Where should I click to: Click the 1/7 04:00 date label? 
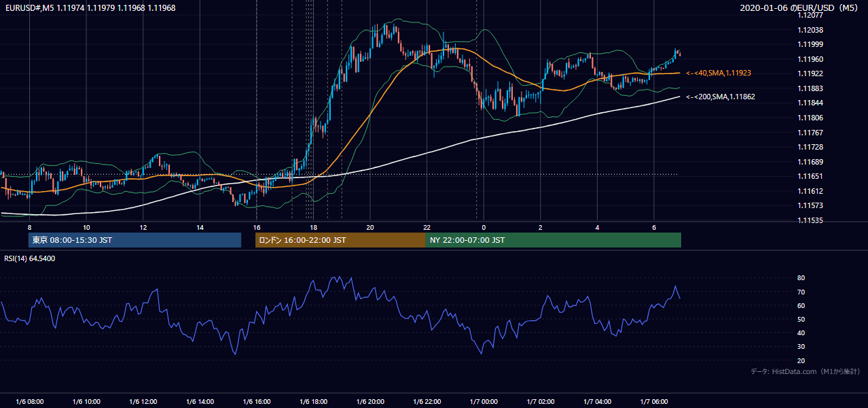(x=597, y=401)
